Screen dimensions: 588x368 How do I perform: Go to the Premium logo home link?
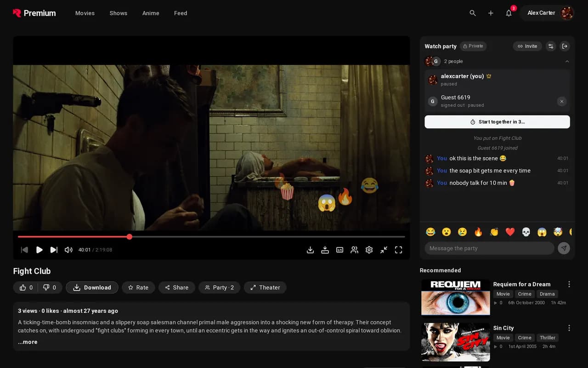click(x=34, y=13)
